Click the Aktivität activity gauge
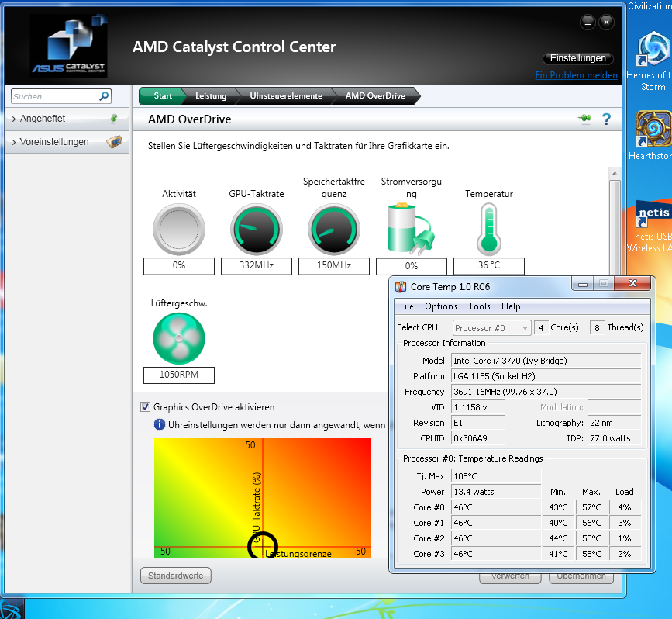672x619 pixels. click(x=179, y=230)
